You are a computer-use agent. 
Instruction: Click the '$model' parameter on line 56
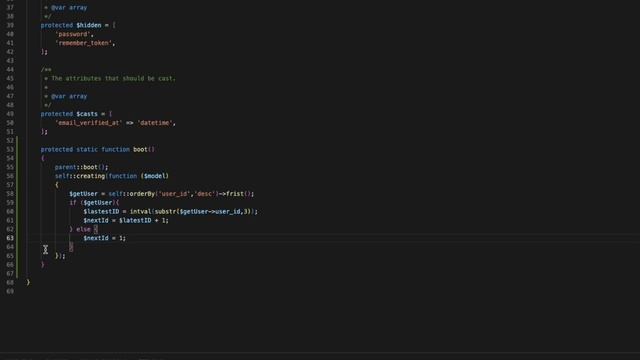[x=154, y=176]
